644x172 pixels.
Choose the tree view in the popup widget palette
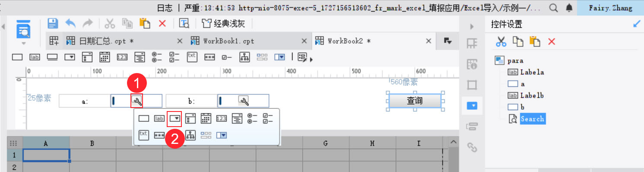pos(190,135)
